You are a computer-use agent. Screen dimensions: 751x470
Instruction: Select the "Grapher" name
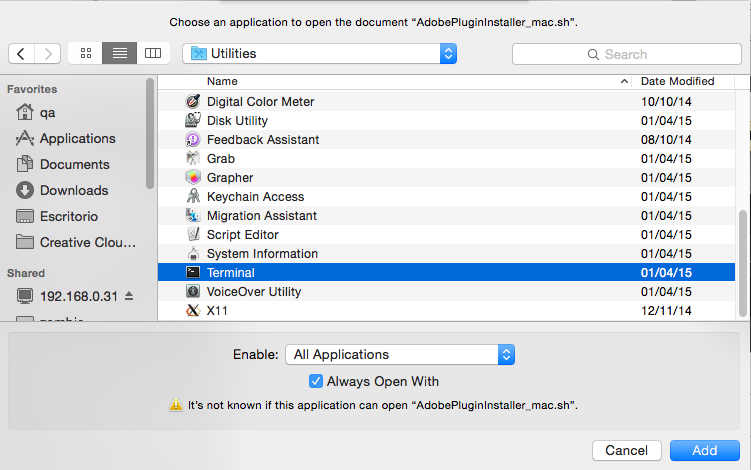click(230, 178)
